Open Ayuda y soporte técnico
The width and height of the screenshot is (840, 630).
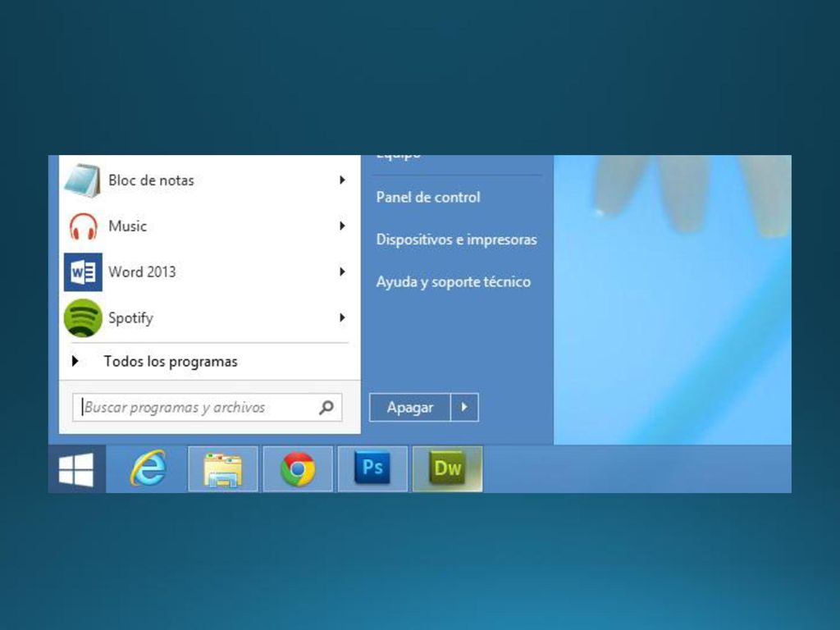tap(453, 282)
